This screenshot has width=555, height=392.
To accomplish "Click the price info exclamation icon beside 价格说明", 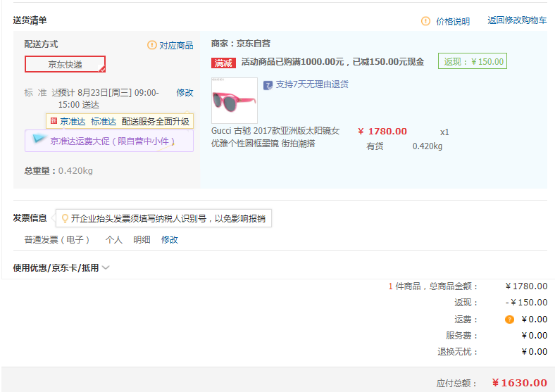I will [425, 21].
